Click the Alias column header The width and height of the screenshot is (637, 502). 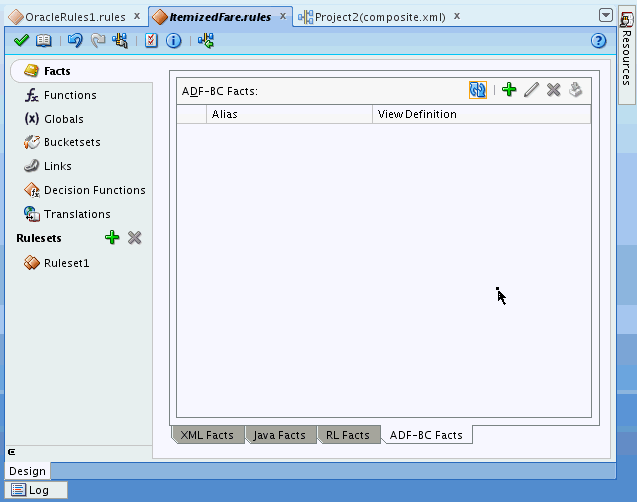point(289,114)
